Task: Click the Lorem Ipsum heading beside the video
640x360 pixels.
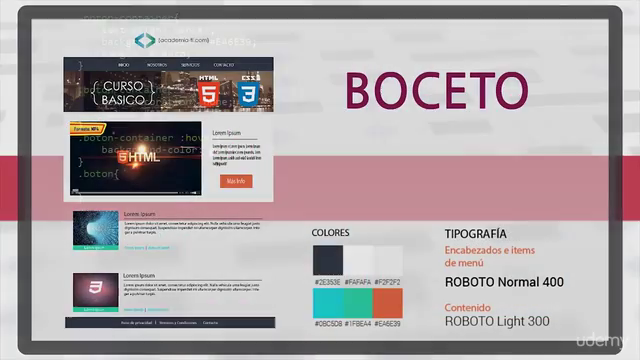Action: click(x=227, y=133)
